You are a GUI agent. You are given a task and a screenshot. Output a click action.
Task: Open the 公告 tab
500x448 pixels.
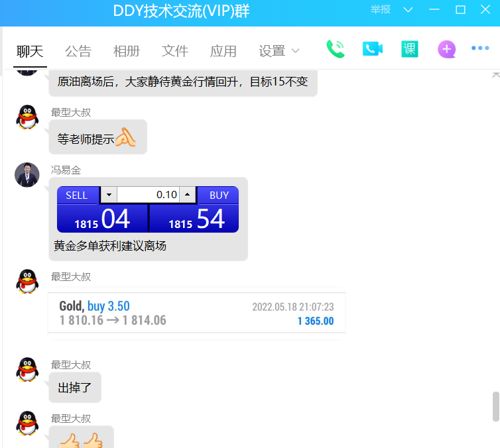pyautogui.click(x=78, y=51)
